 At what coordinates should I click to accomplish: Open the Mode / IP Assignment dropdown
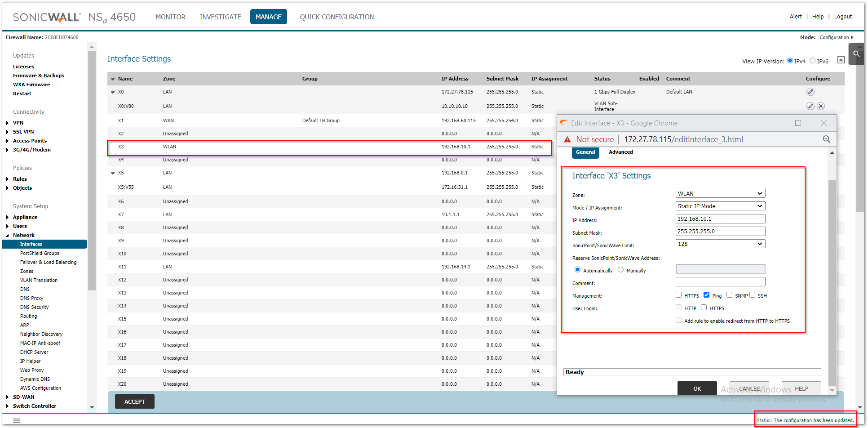coord(720,206)
